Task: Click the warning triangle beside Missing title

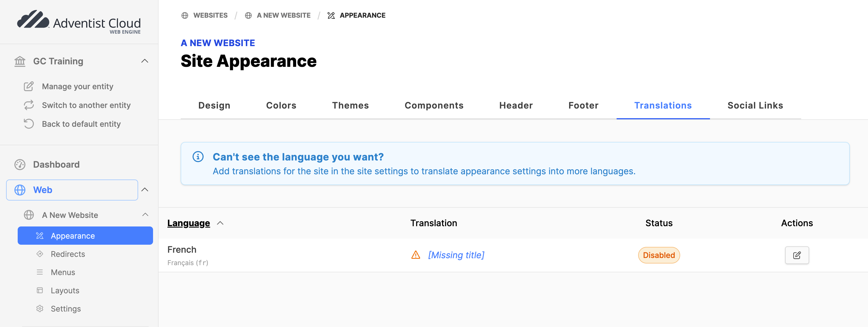Action: click(x=415, y=255)
